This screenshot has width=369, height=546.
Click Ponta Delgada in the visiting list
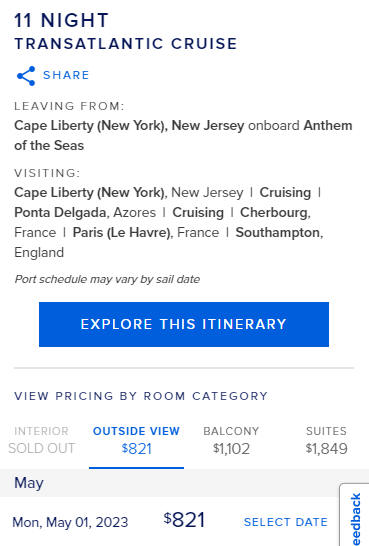click(60, 212)
